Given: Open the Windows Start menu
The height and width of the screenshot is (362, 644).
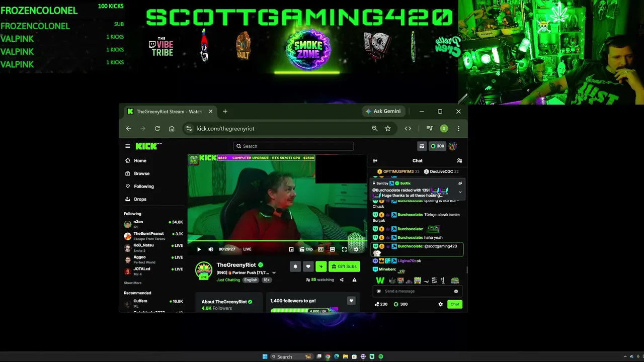Looking at the screenshot, I should click(x=265, y=357).
